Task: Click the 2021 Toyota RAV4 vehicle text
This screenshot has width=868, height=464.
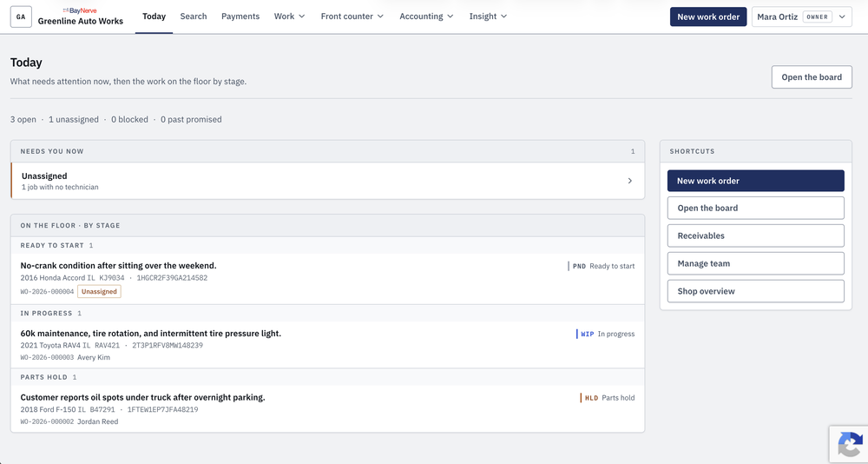Action: tap(51, 345)
